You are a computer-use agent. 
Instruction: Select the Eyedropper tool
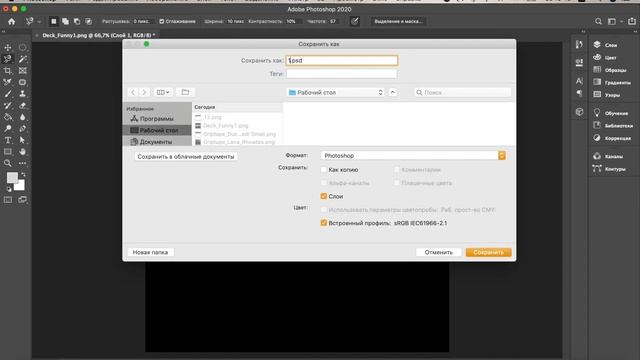[8, 82]
